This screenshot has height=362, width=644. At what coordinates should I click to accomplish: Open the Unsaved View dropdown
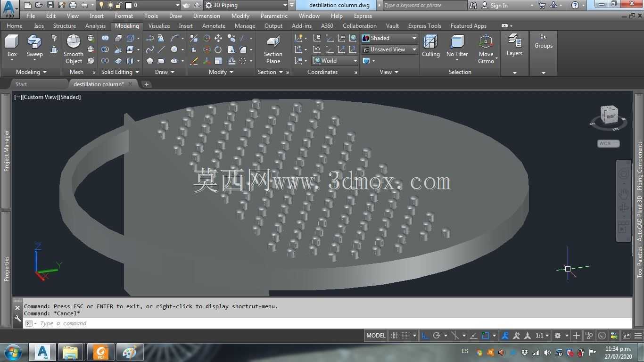[389, 49]
